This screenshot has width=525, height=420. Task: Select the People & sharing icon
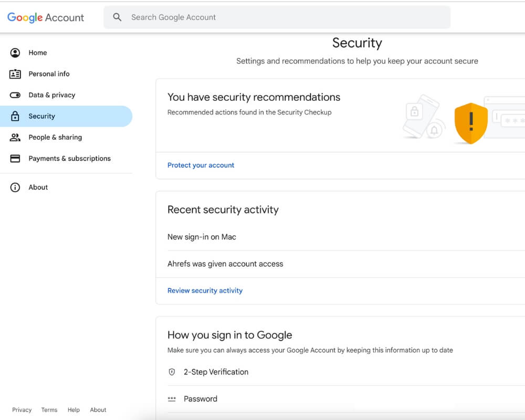(x=15, y=137)
